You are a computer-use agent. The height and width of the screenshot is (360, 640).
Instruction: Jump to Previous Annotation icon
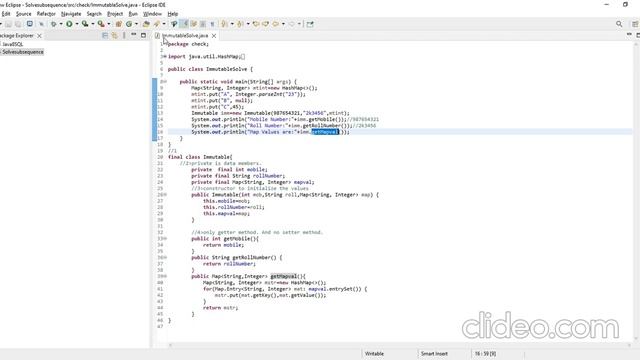click(x=240, y=24)
